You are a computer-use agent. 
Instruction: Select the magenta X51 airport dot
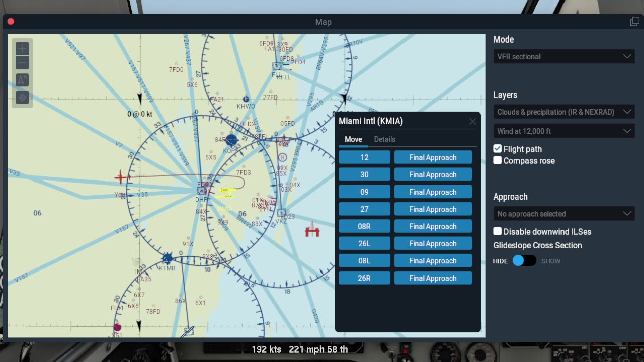(117, 327)
